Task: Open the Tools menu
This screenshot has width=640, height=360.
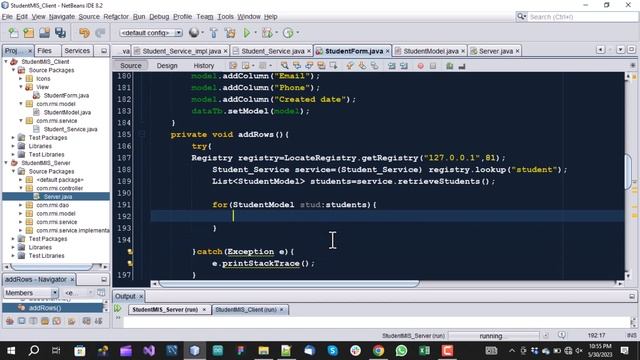Action: 225,16
